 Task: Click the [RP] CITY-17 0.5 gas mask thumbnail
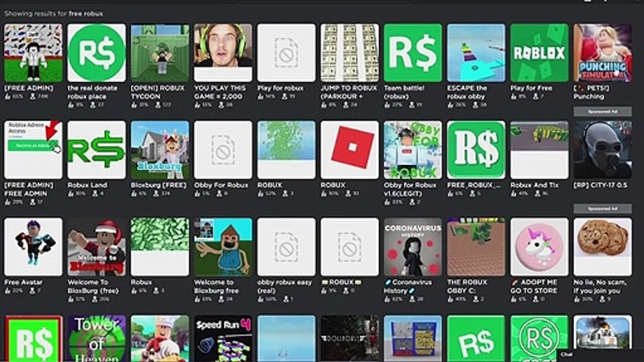603,150
